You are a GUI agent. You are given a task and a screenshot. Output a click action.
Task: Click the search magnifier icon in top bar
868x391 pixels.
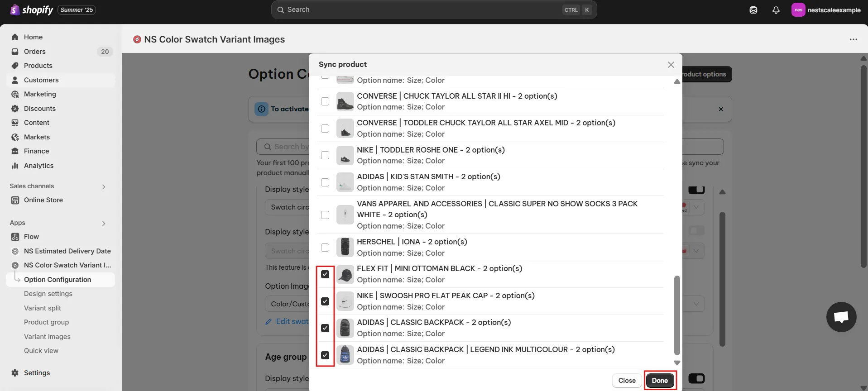pos(281,10)
